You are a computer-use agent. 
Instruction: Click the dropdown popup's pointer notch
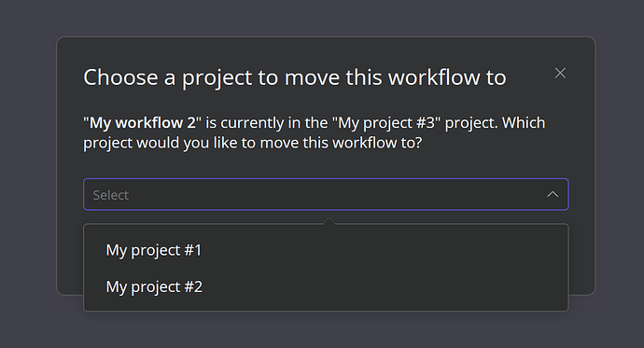(x=329, y=221)
